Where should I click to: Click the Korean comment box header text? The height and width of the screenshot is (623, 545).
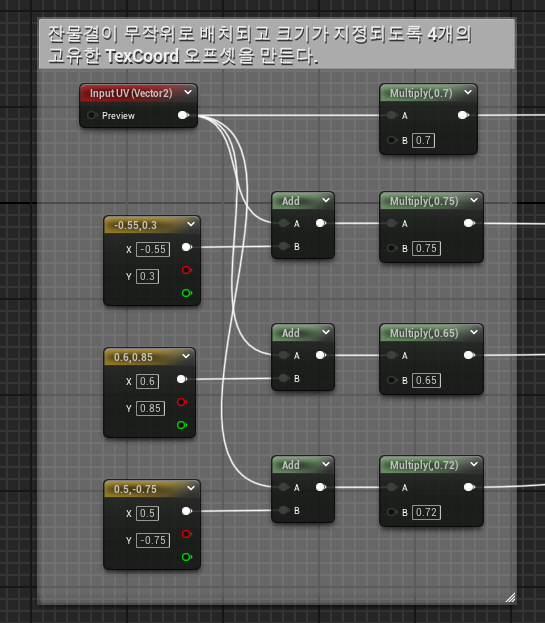click(x=260, y=44)
